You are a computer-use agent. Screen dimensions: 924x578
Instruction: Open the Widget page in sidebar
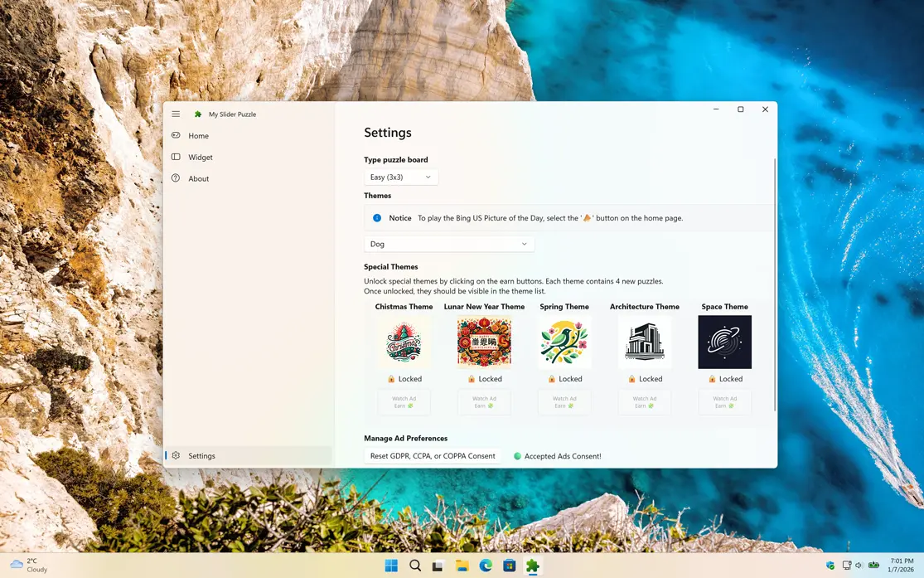pyautogui.click(x=200, y=158)
